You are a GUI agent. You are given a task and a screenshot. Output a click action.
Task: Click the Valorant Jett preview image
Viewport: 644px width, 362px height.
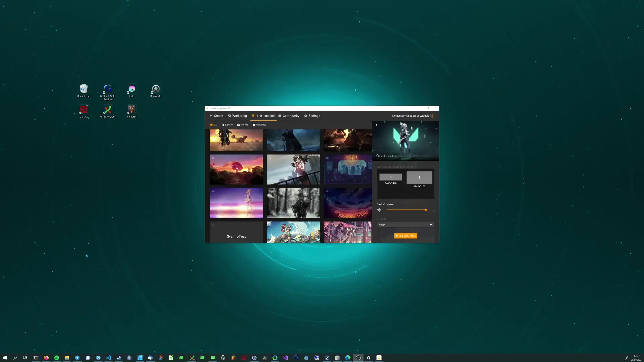point(406,141)
